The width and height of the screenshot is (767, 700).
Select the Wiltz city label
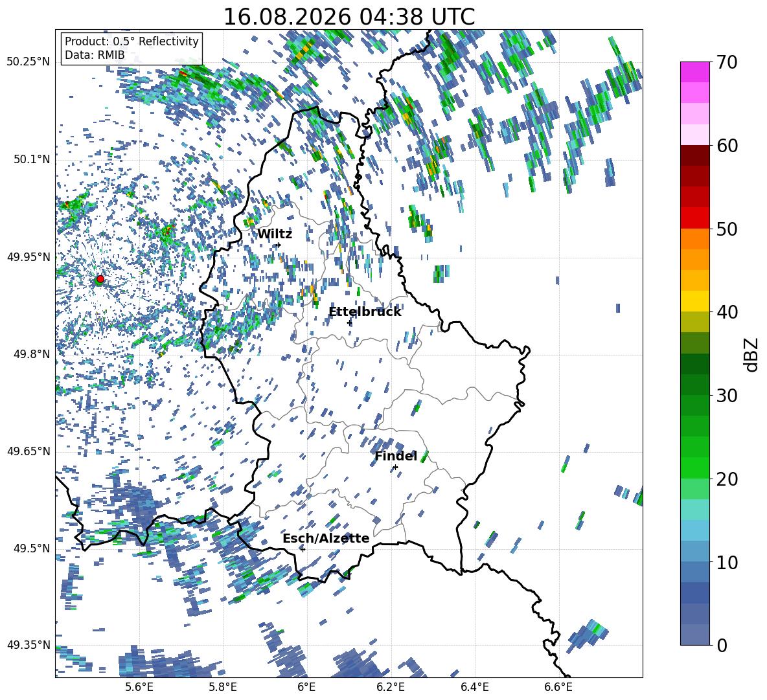point(275,234)
